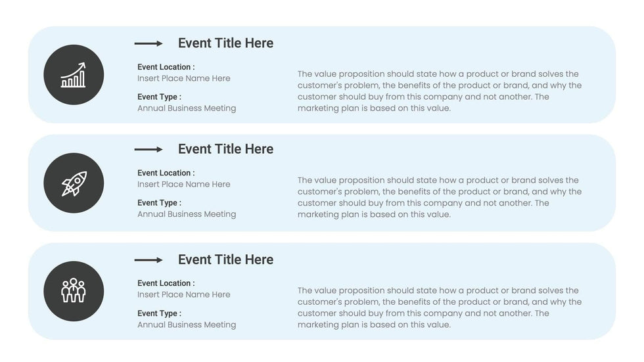Screen dimensions: 644x362
Task: Select "Event Location :" label in the top card
Action: pyautogui.click(x=166, y=67)
